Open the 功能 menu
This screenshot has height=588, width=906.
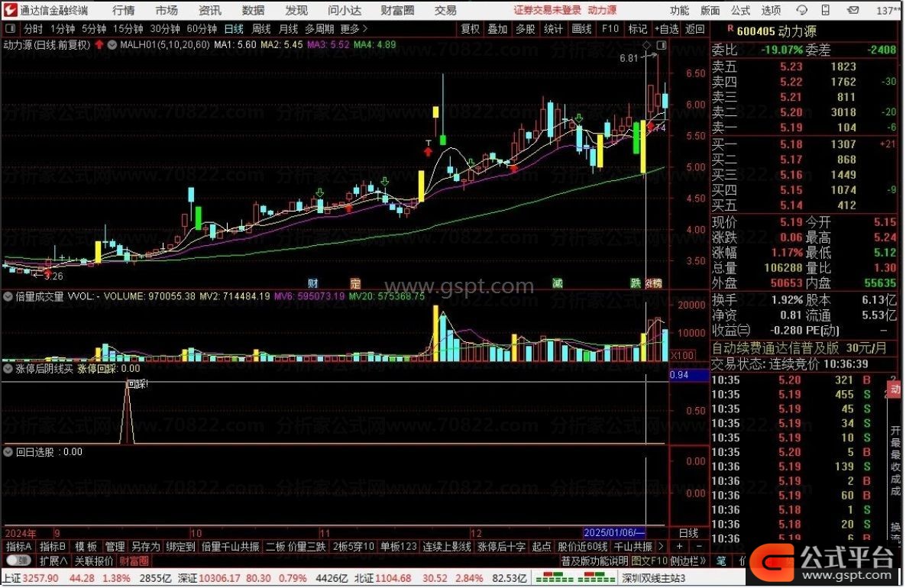click(x=680, y=11)
